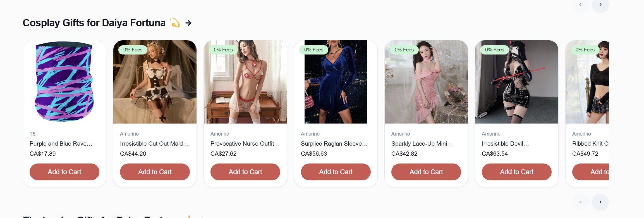Viewport: 644px width, 218px height.
Task: Add Irresistible Cut Out Maid item to cart
Action: coord(155,172)
